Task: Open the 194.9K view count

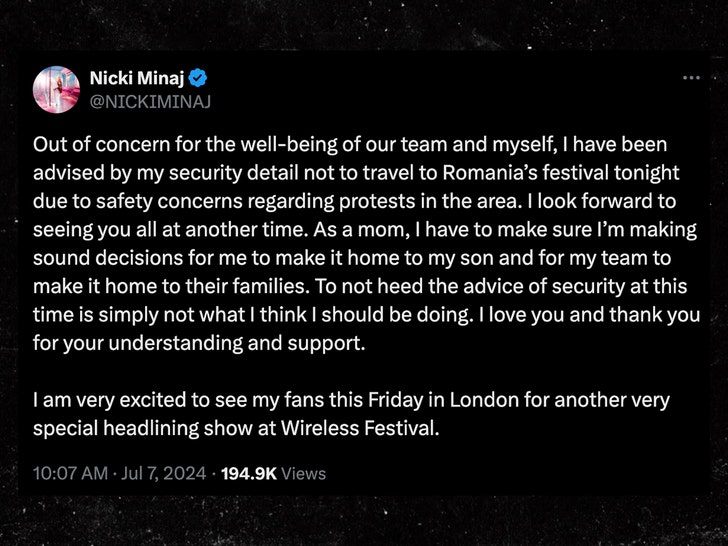Action: pos(247,473)
